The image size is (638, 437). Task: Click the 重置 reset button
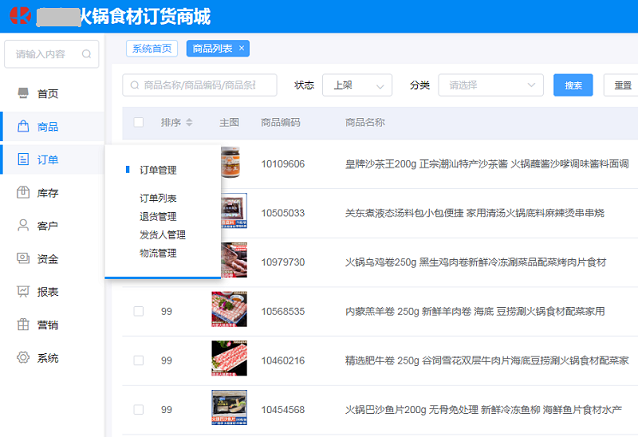click(622, 85)
